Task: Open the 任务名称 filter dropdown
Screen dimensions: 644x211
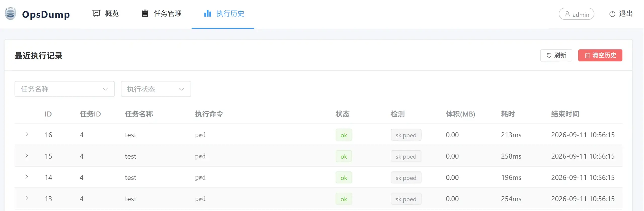Action: click(65, 89)
